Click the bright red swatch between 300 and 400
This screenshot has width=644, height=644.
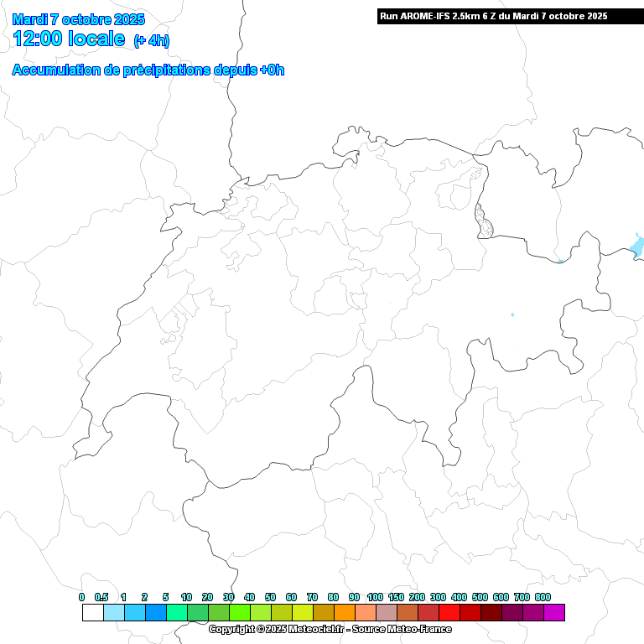pyautogui.click(x=449, y=613)
